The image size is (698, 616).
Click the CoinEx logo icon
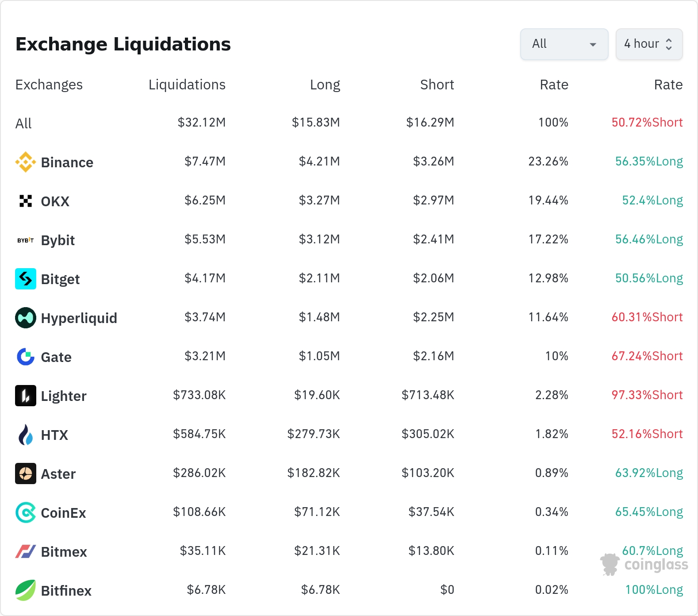[26, 512]
